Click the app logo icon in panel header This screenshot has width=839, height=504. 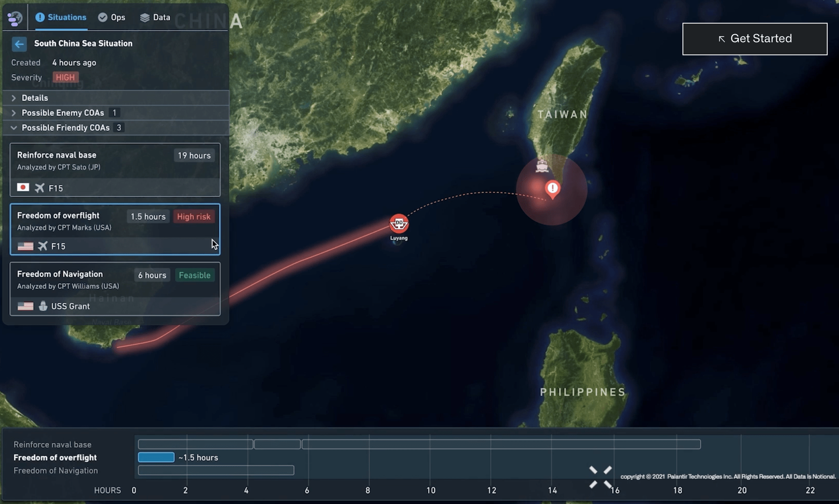coord(15,18)
